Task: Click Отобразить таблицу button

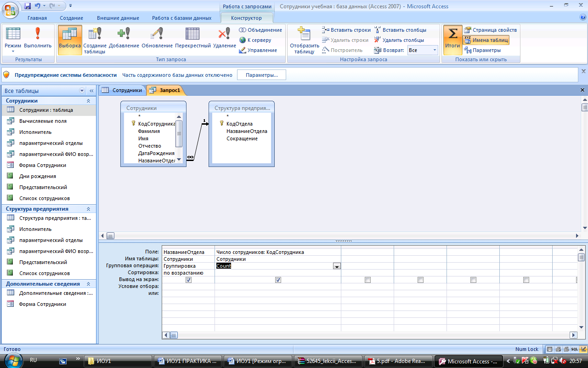Action: click(x=304, y=40)
